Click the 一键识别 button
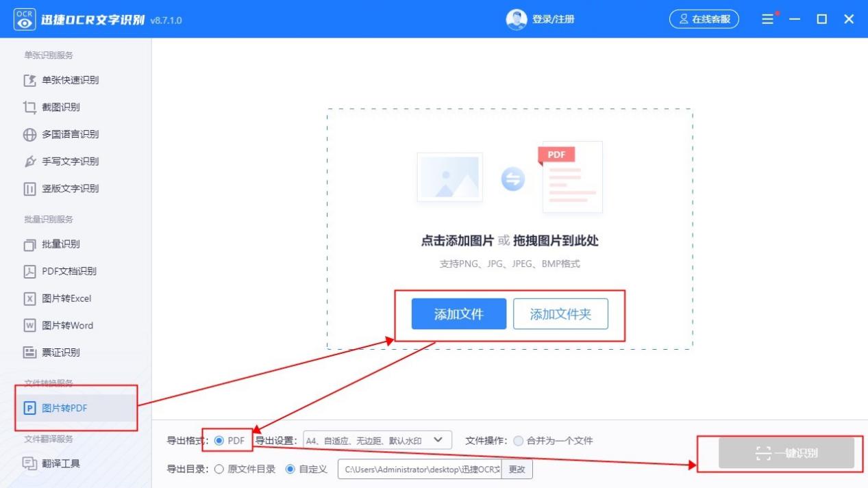The width and height of the screenshot is (868, 488). click(786, 453)
